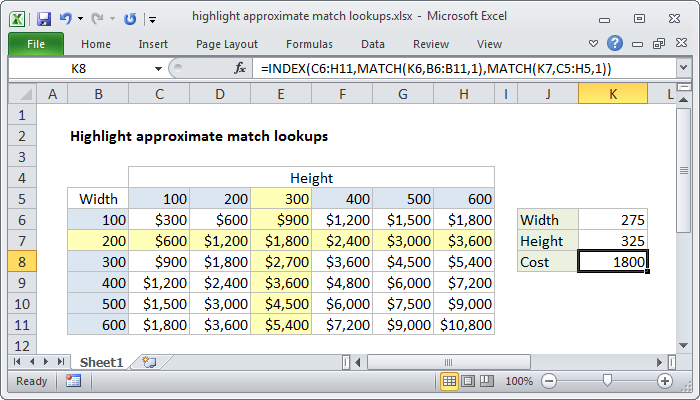The image size is (700, 400).
Task: Minimize the ribbon with caret icon
Action: pyautogui.click(x=593, y=44)
